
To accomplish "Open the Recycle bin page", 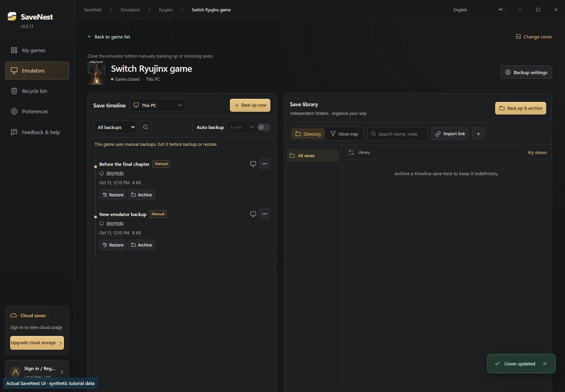I will pos(37,91).
